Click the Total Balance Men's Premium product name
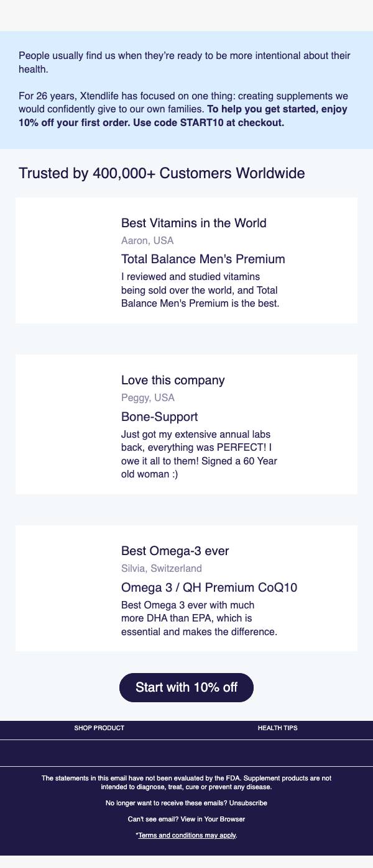This screenshot has width=373, height=868. [203, 259]
